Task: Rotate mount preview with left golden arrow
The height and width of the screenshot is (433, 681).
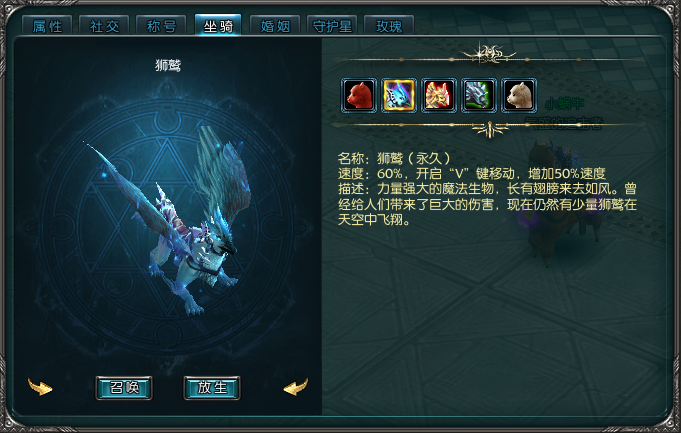Action: pos(40,387)
